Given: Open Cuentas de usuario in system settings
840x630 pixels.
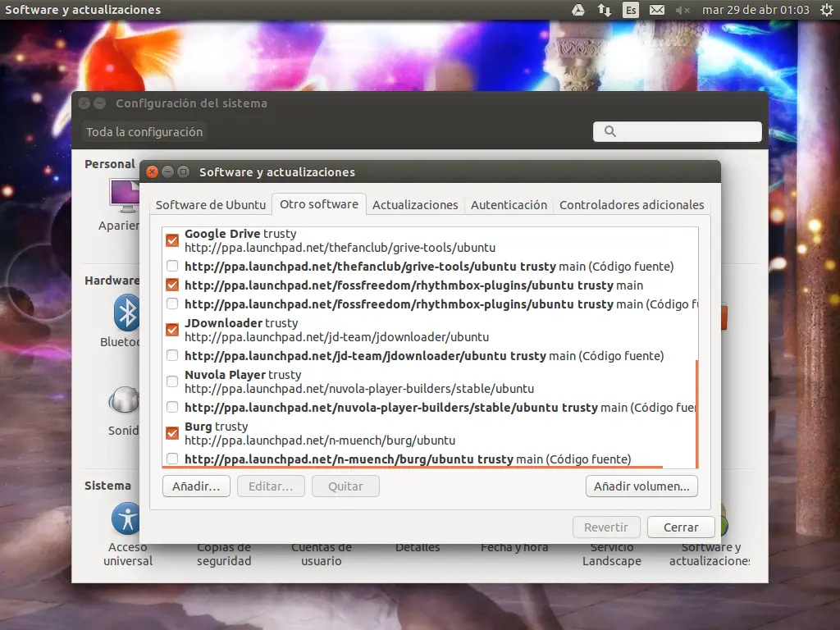Looking at the screenshot, I should 322,555.
